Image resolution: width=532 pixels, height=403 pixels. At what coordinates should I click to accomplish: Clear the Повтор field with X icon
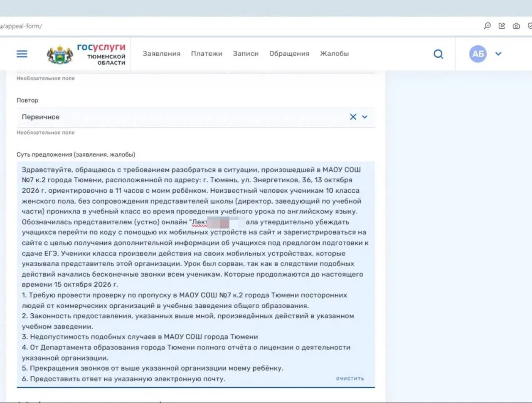click(x=353, y=117)
